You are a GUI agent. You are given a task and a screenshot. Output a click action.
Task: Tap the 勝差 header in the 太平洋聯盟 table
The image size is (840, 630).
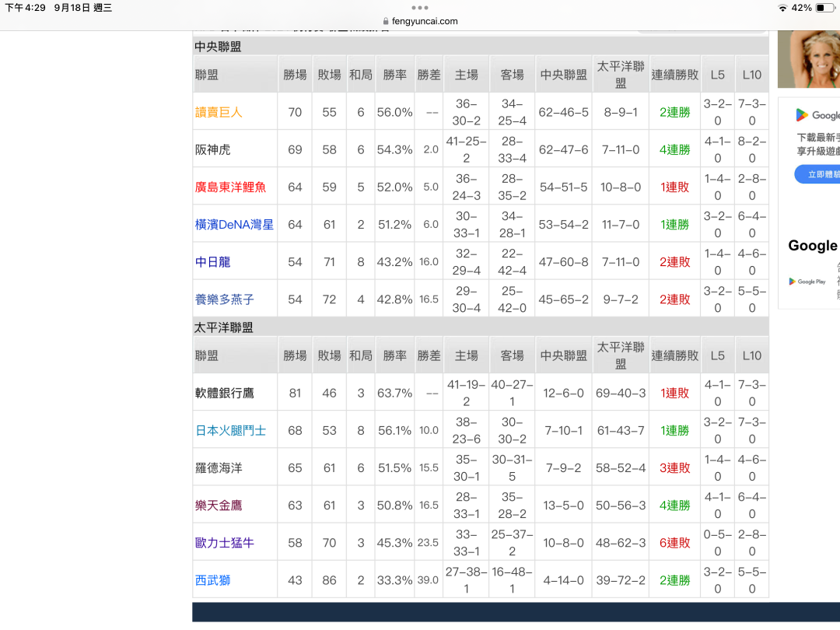click(x=429, y=355)
